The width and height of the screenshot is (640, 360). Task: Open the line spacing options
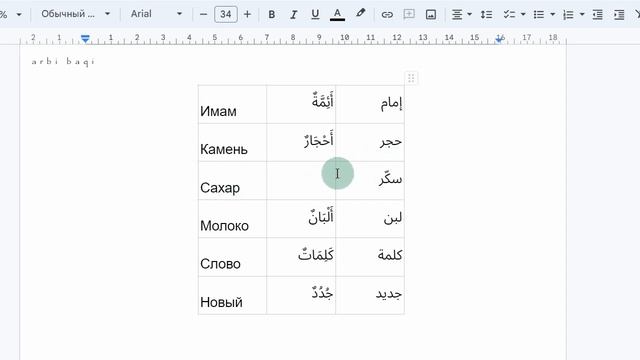(x=486, y=15)
